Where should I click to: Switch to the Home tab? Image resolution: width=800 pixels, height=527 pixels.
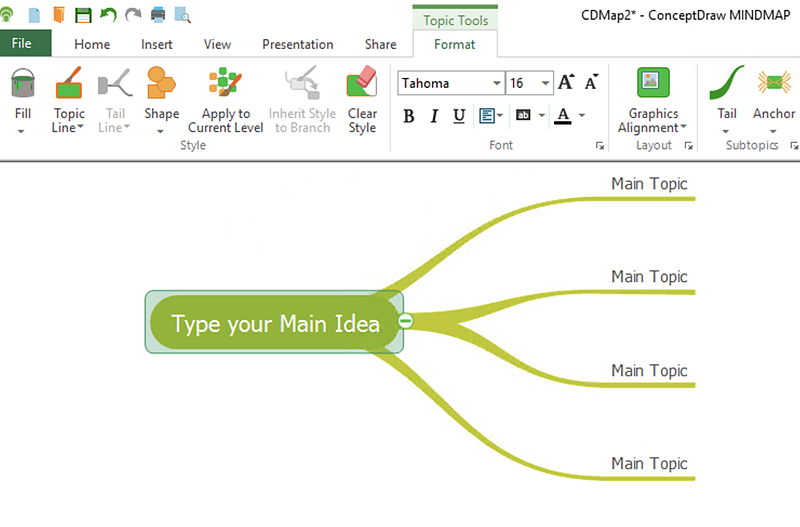click(92, 44)
